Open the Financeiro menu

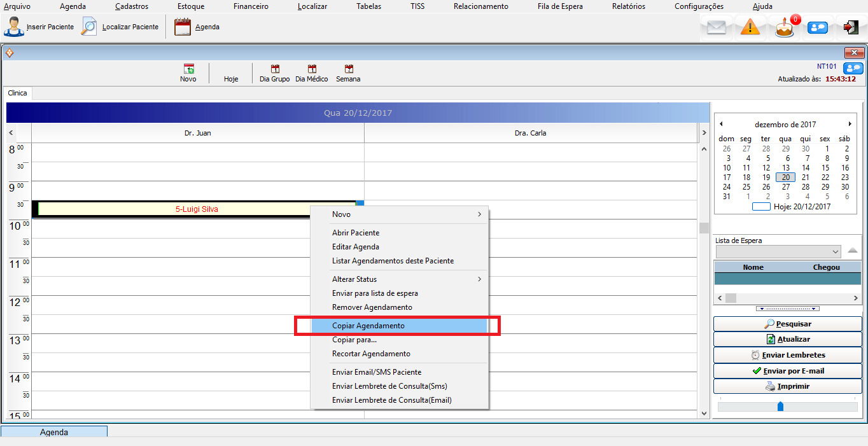coord(251,6)
